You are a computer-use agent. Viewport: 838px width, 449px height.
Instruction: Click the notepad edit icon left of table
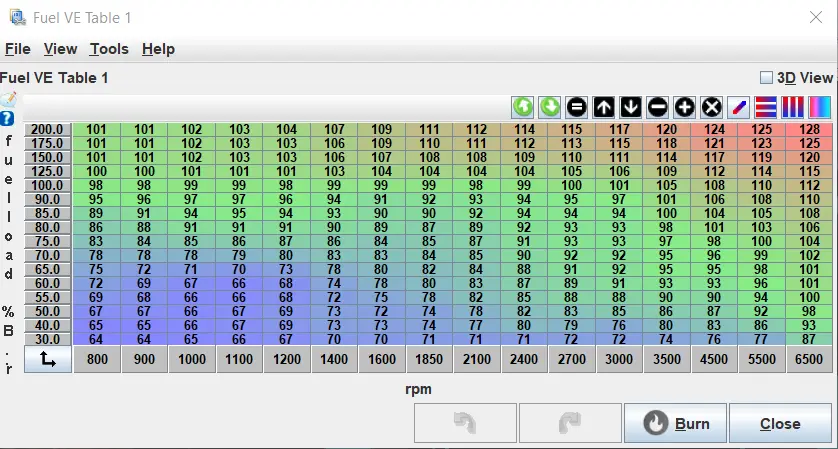coord(8,99)
